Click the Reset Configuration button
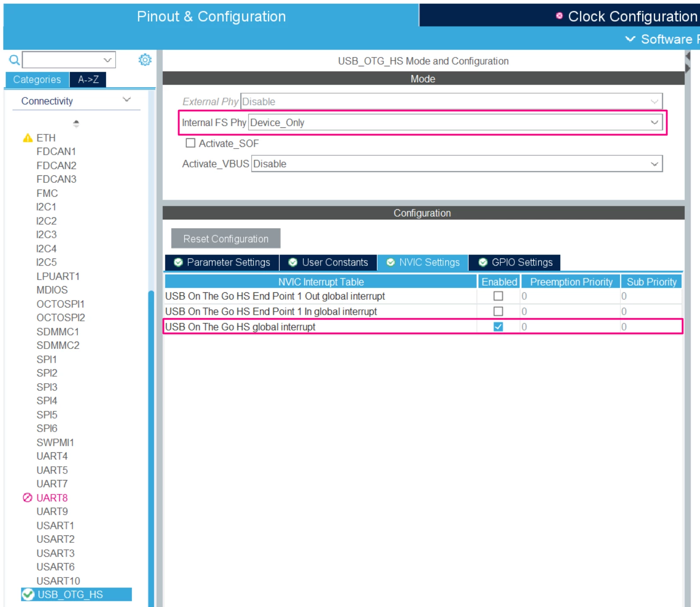The width and height of the screenshot is (700, 607). tap(226, 239)
